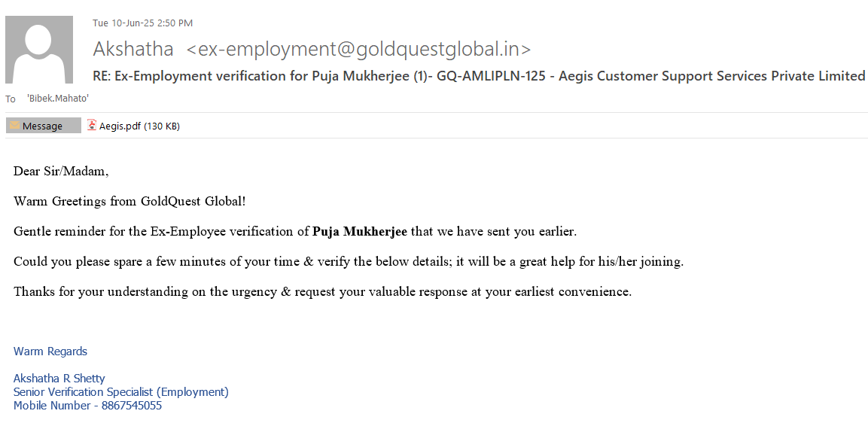Click the email subject line
Viewport: 868px width, 423px height.
click(x=478, y=76)
